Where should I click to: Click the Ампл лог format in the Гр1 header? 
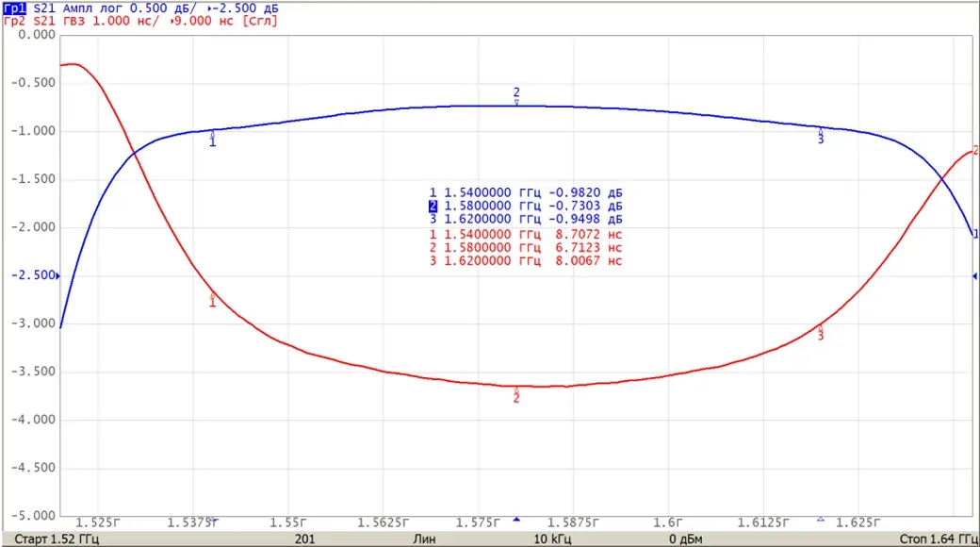(x=92, y=8)
